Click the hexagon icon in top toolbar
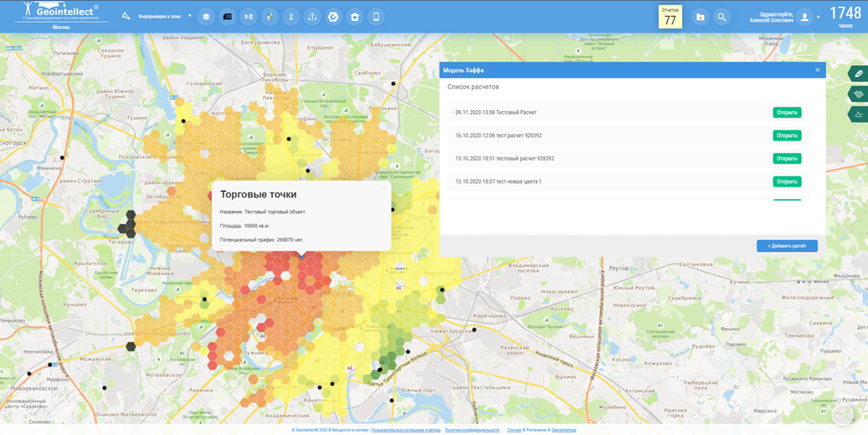868x435 pixels. click(x=333, y=17)
